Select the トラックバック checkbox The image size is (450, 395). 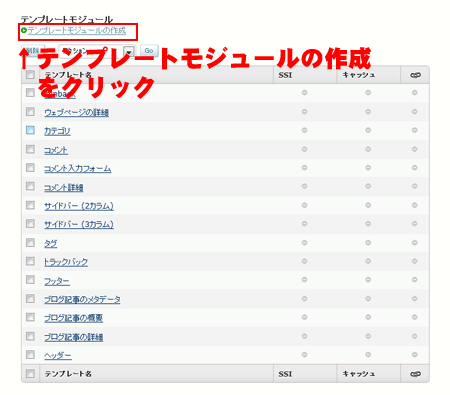[30, 261]
